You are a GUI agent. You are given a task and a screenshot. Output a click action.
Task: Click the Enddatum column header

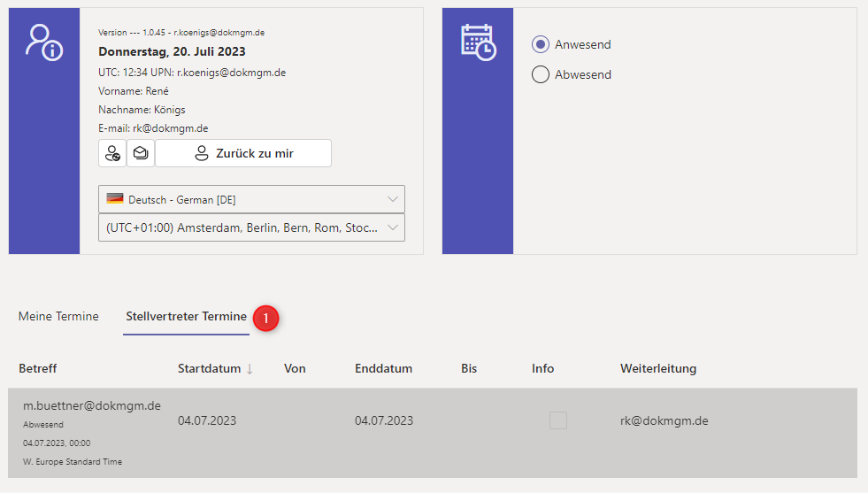(x=383, y=368)
